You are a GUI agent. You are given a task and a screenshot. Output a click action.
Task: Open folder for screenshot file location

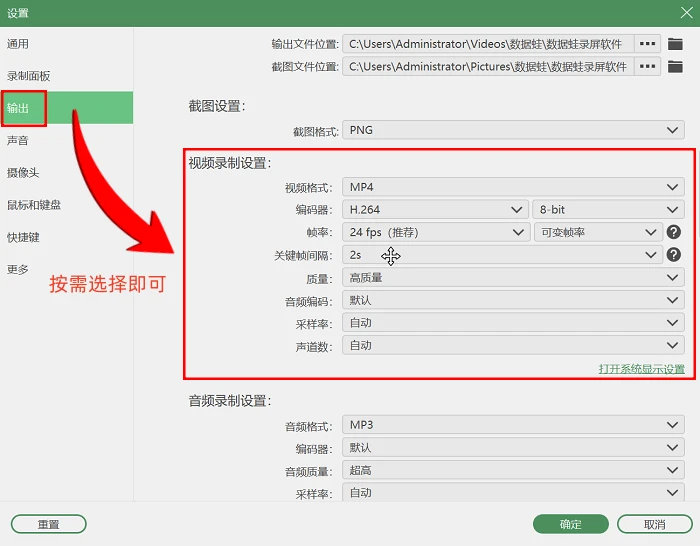[675, 67]
